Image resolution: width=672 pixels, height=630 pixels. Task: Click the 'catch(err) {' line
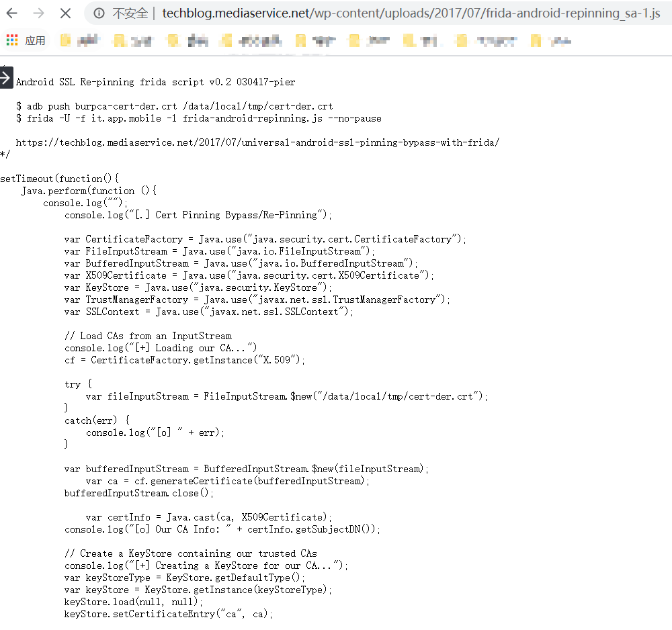(x=97, y=420)
